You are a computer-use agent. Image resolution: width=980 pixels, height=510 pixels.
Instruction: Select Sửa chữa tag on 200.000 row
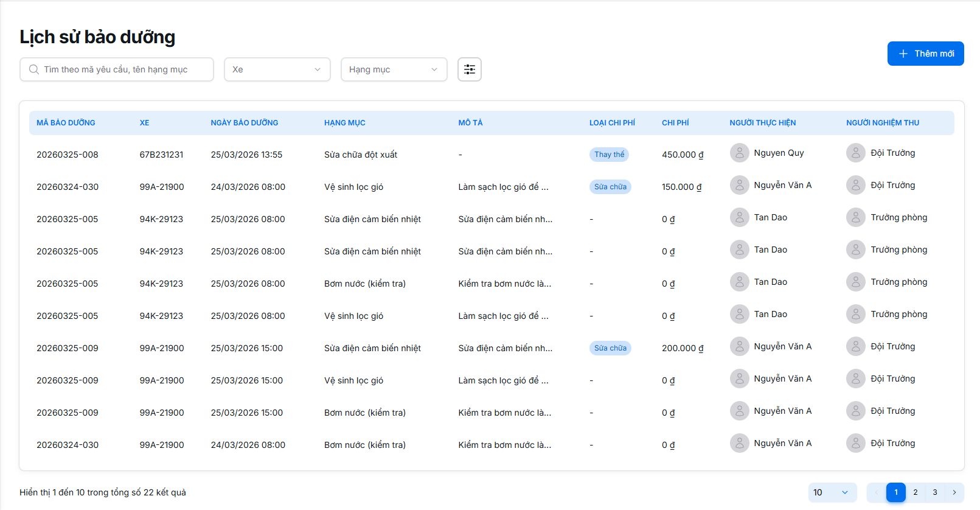tap(610, 348)
